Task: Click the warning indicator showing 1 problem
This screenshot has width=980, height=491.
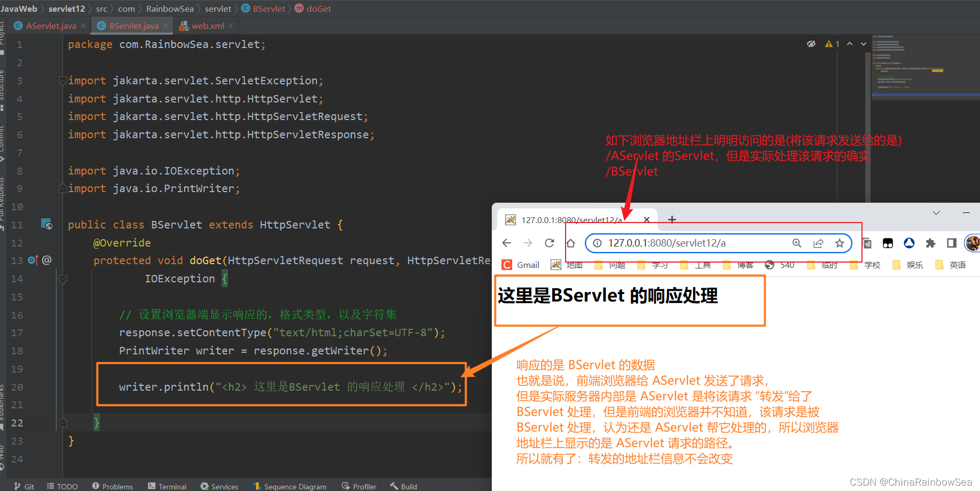Action: 832,44
